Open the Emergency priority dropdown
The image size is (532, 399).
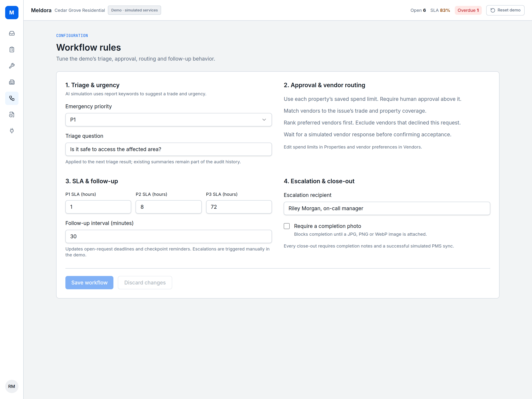pos(168,120)
